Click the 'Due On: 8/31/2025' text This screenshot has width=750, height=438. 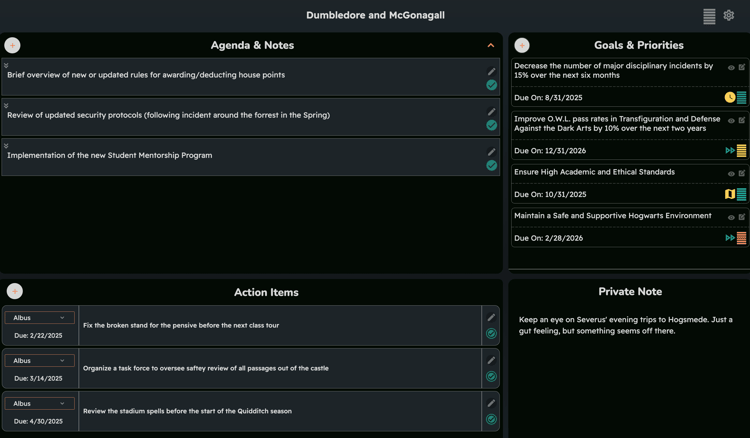548,98
